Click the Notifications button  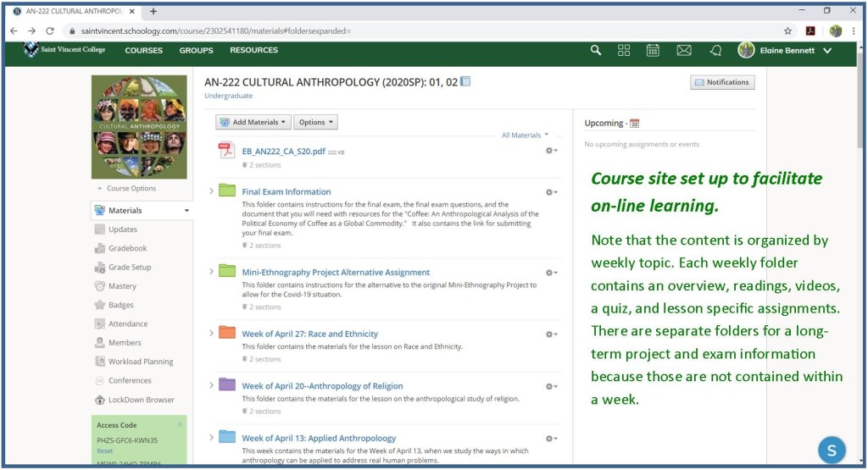[x=721, y=82]
